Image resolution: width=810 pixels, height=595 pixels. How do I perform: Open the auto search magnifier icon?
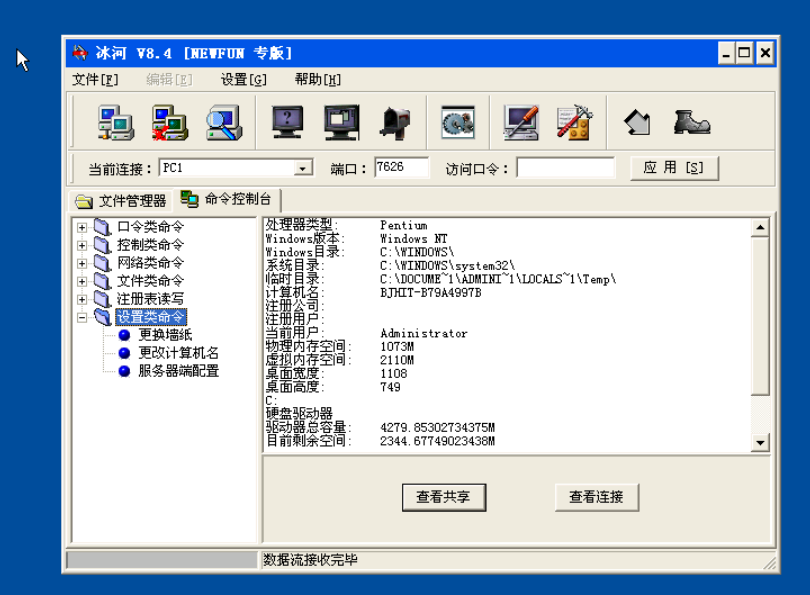pos(223,123)
